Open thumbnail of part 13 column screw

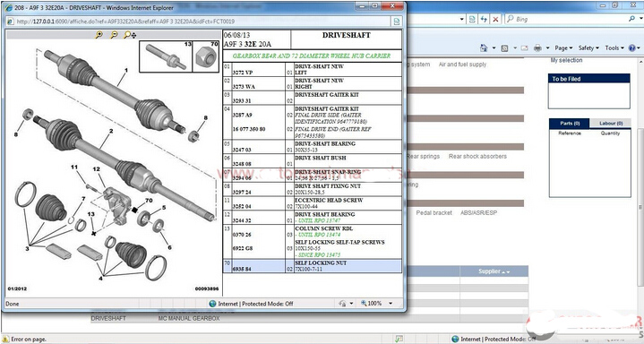[166, 56]
